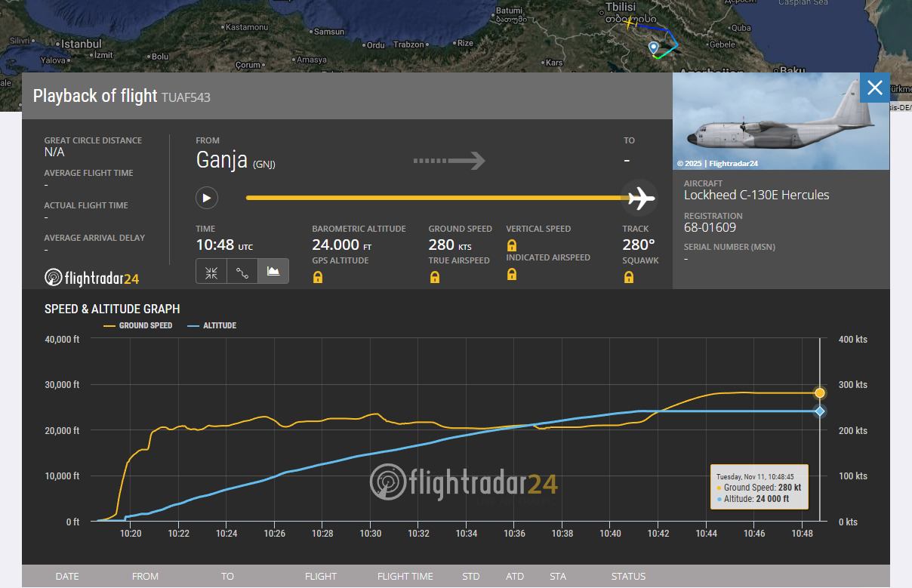Image resolution: width=912 pixels, height=588 pixels.
Task: Toggle the flight route path icon
Action: pos(242,272)
